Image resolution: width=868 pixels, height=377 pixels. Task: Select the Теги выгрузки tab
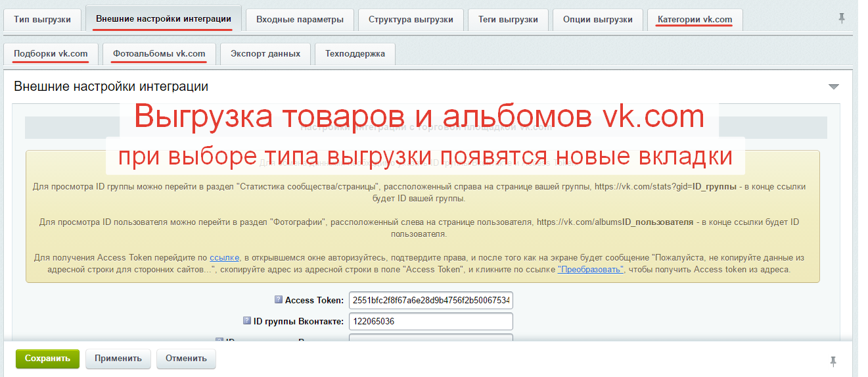[508, 20]
